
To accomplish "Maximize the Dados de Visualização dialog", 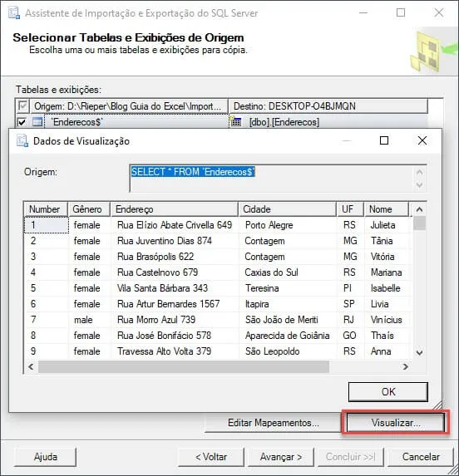I will point(384,140).
